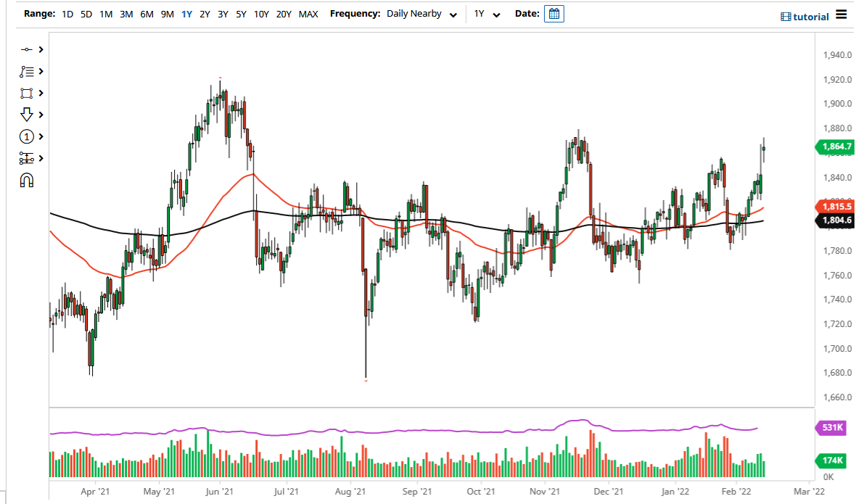This screenshot has height=504, width=861.
Task: Click the 1,940.0 price axis label
Action: coord(837,55)
